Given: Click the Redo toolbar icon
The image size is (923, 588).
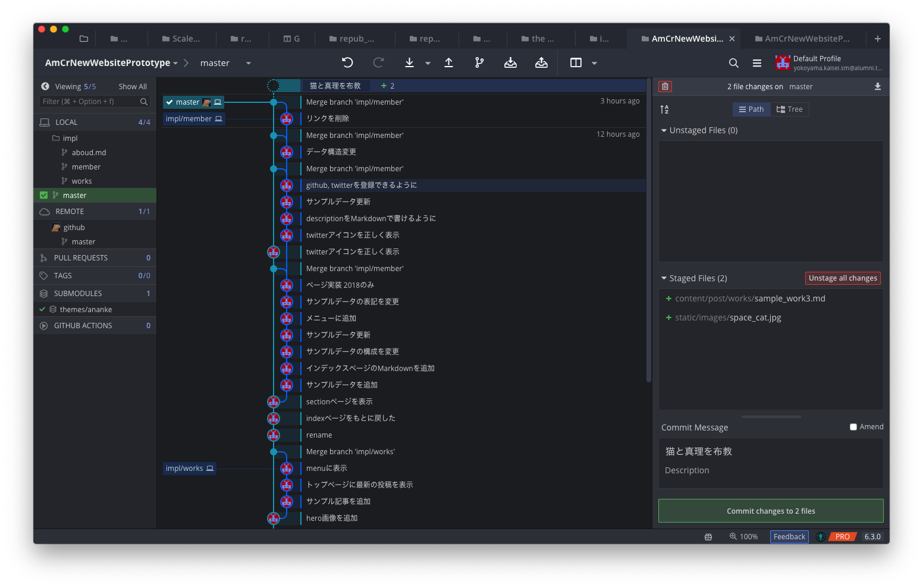Looking at the screenshot, I should [378, 62].
